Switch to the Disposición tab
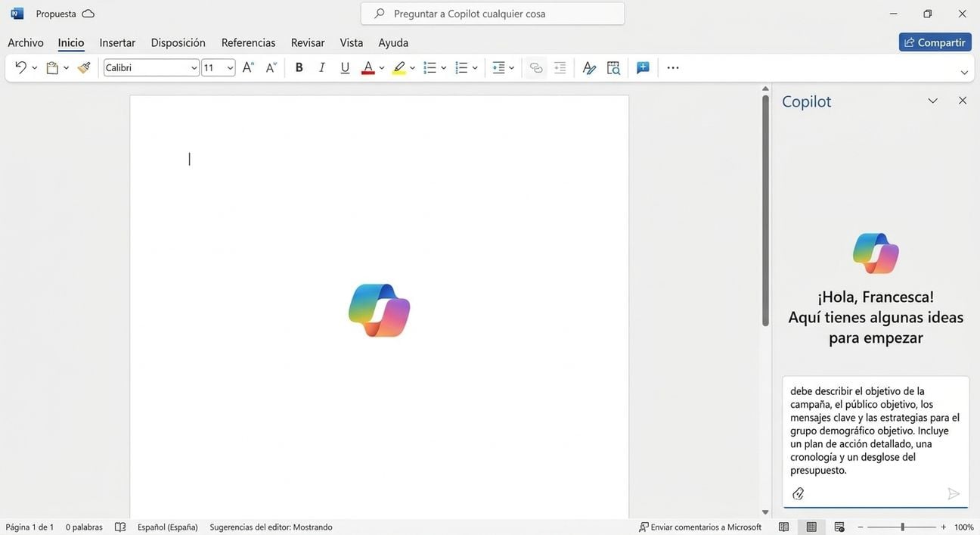The height and width of the screenshot is (535, 980). point(178,42)
